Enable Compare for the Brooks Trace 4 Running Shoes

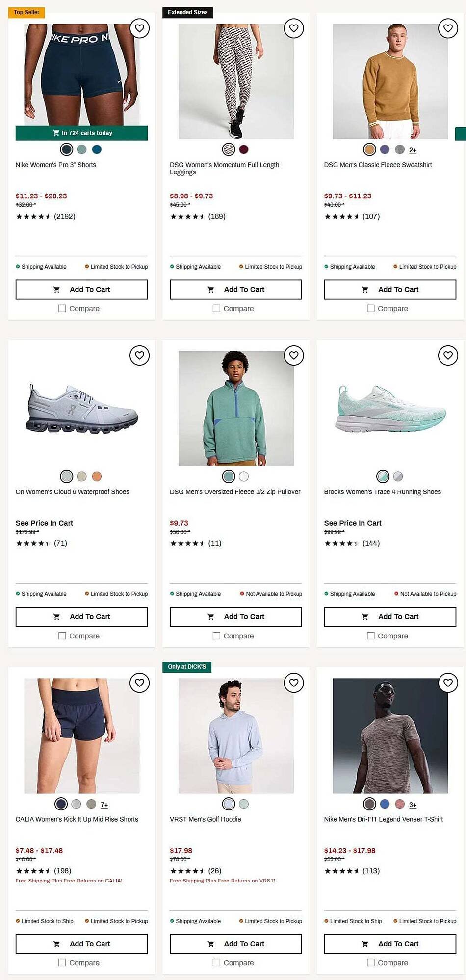click(x=371, y=636)
